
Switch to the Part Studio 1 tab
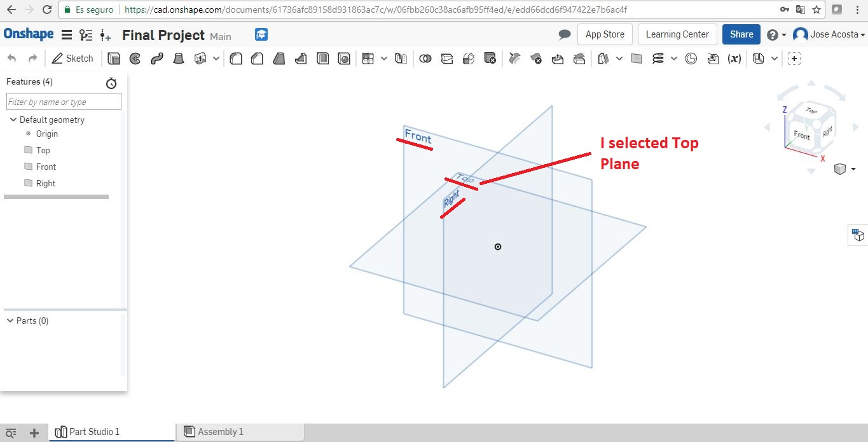[112, 432]
